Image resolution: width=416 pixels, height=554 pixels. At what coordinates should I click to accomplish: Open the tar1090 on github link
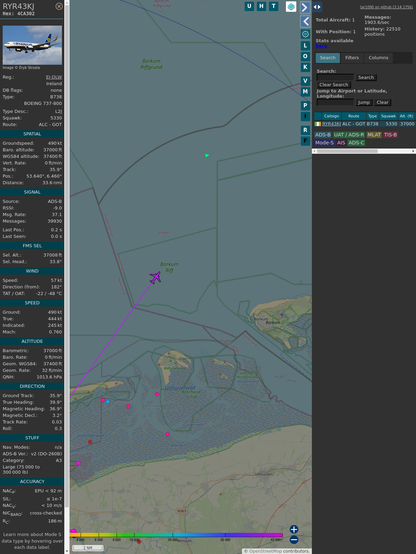pyautogui.click(x=386, y=7)
